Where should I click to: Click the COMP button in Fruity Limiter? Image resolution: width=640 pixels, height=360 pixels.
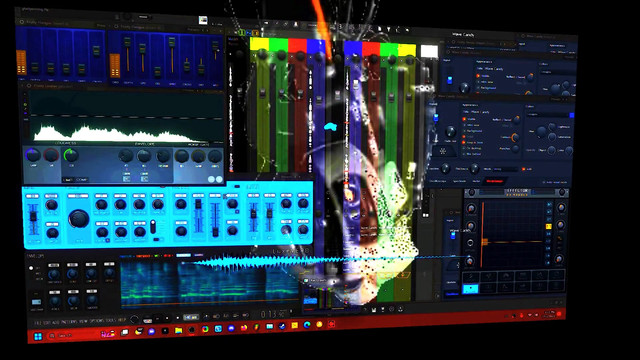click(82, 180)
